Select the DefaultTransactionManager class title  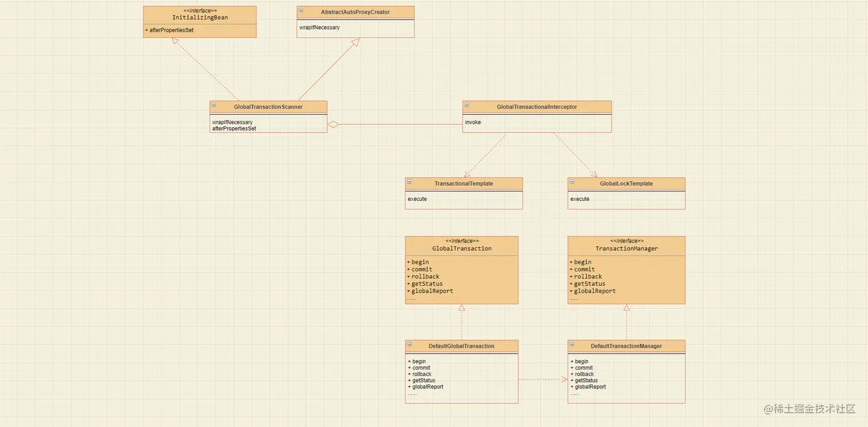point(626,346)
